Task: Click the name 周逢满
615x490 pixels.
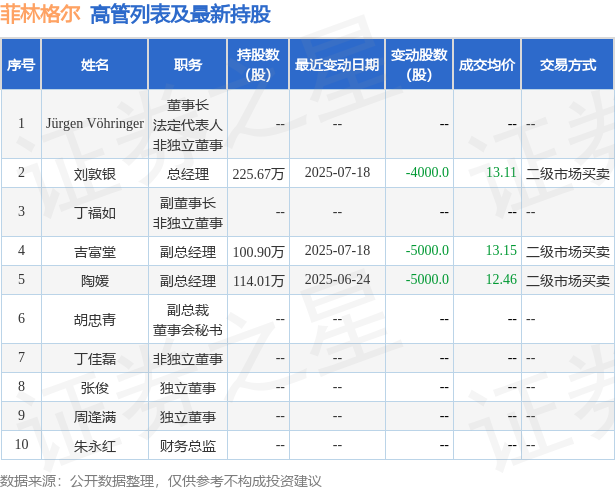Action: pyautogui.click(x=95, y=417)
